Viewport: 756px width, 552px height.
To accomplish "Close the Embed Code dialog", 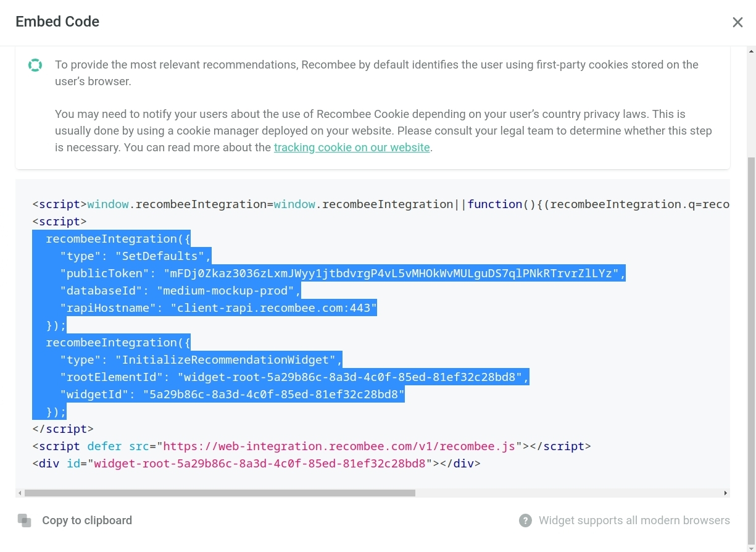I will tap(737, 22).
